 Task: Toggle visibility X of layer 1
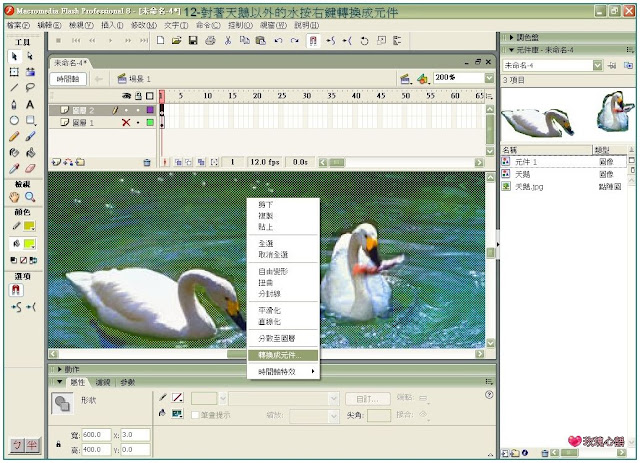click(x=126, y=122)
